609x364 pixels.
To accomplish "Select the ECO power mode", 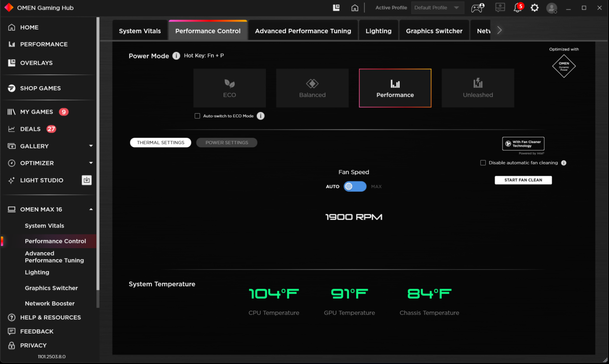I will [229, 88].
